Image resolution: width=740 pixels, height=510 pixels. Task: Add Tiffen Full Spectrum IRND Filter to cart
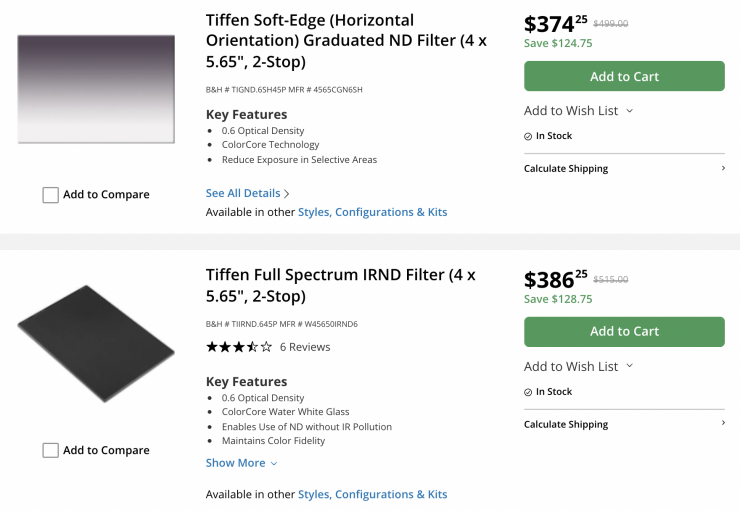(624, 332)
